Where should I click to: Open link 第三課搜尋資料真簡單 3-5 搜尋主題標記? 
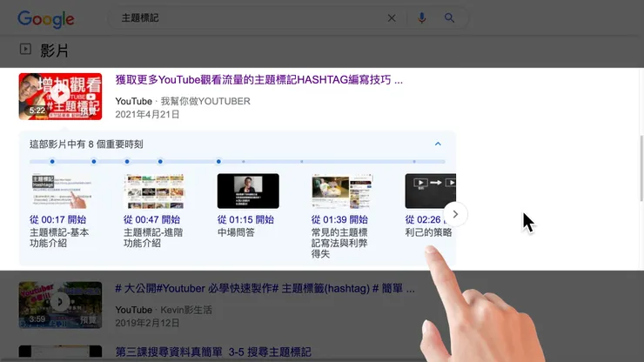(x=213, y=352)
